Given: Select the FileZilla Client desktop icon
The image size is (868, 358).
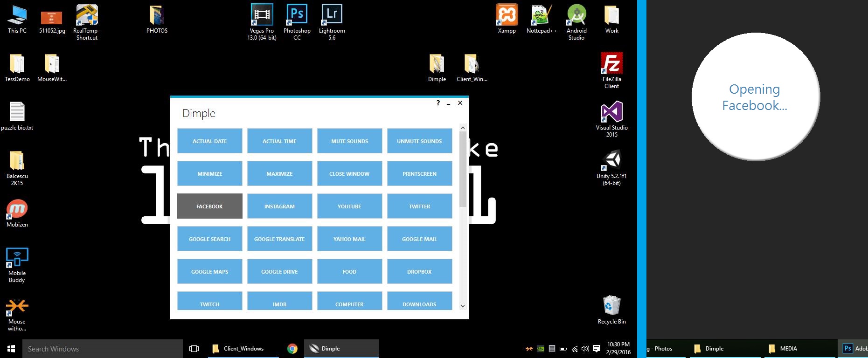Looking at the screenshot, I should [x=611, y=71].
